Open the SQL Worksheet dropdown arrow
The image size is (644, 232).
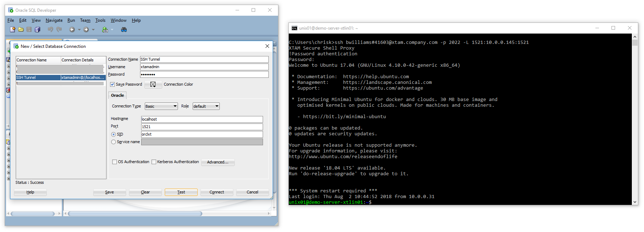112,30
